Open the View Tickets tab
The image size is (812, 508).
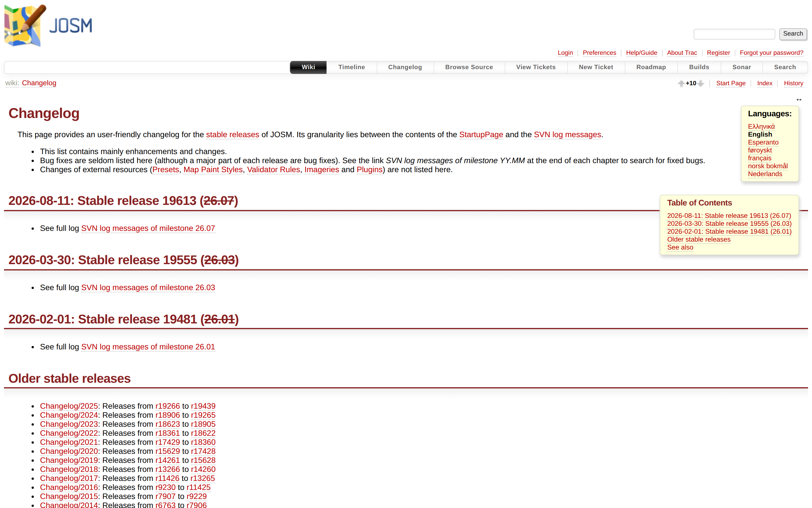(536, 67)
